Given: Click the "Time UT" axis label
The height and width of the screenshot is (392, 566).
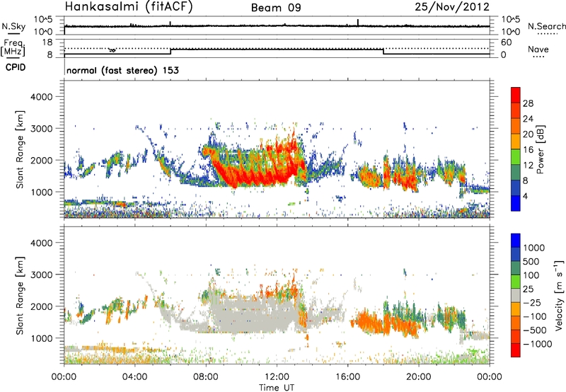Looking at the screenshot, I should 277,388.
